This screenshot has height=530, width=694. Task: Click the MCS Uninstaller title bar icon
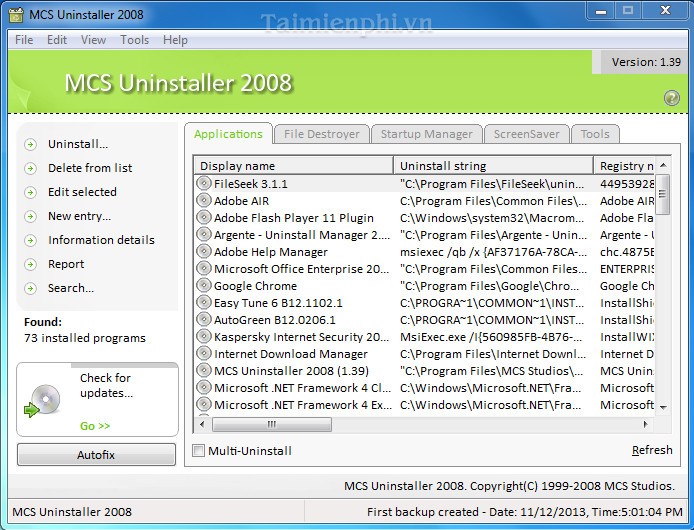(16, 15)
